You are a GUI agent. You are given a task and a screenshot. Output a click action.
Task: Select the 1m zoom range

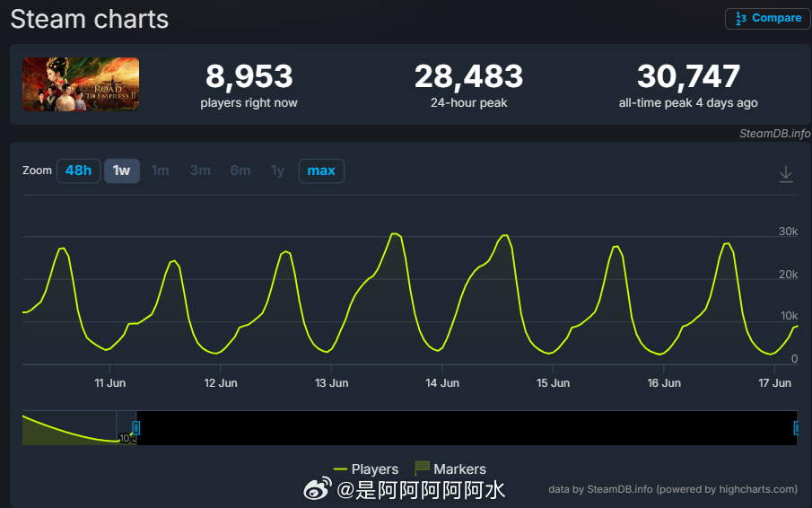pyautogui.click(x=160, y=171)
